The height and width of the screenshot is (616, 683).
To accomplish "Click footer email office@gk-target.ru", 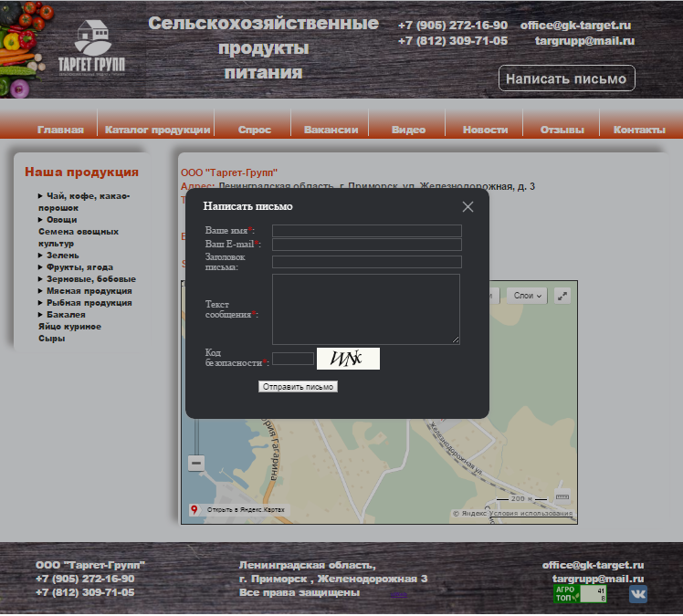I will click(x=593, y=565).
